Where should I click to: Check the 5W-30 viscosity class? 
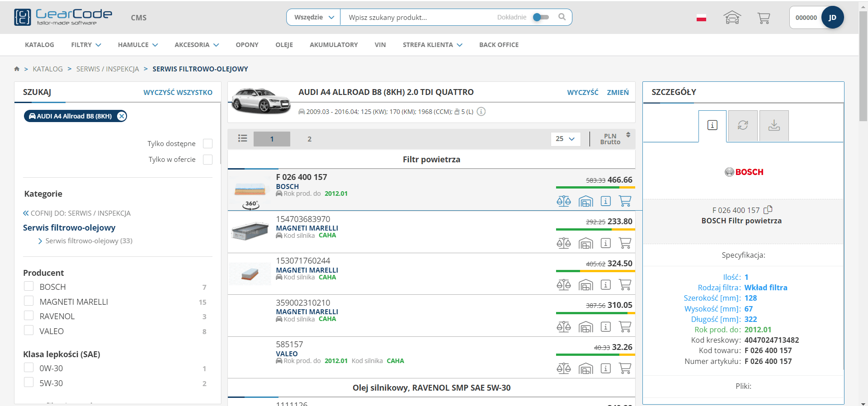pos(28,382)
